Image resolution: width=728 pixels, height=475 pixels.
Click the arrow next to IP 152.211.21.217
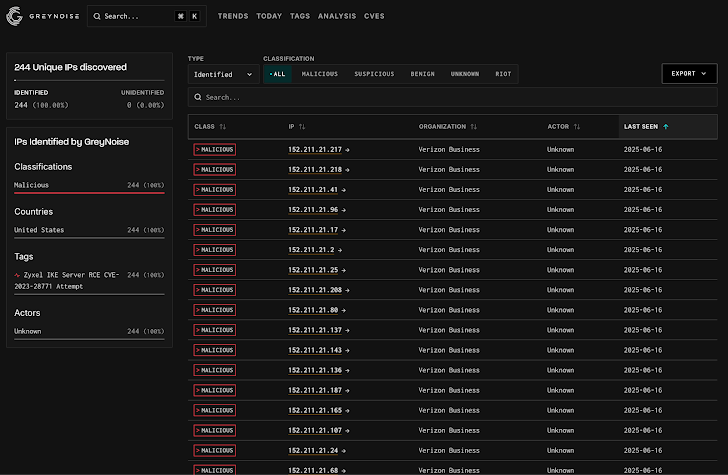(347, 150)
